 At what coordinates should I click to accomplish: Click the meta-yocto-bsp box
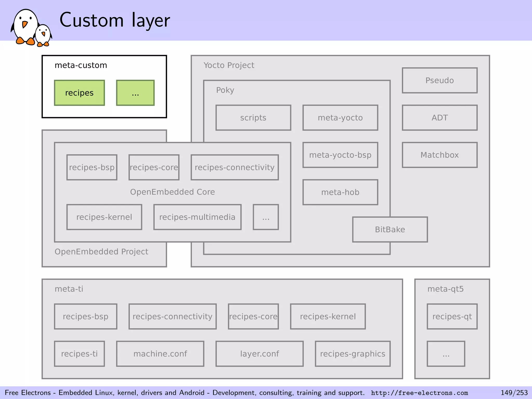coord(340,155)
